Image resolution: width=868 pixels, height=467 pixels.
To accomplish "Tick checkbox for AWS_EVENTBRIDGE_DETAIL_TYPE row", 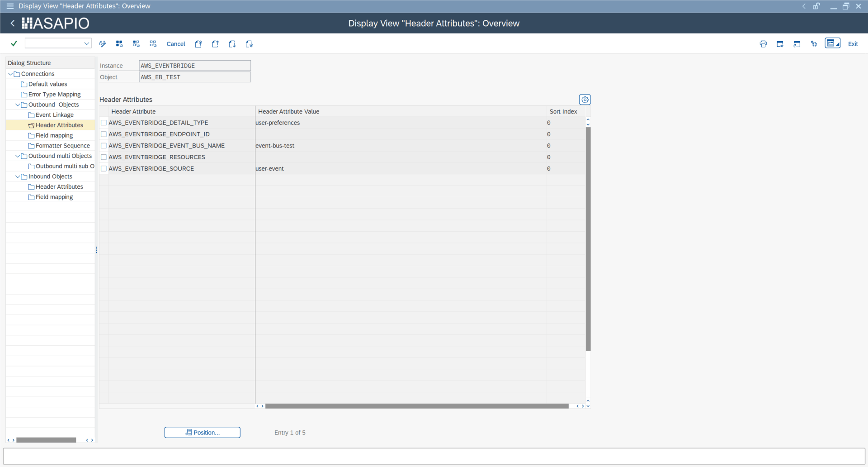I will pyautogui.click(x=104, y=123).
